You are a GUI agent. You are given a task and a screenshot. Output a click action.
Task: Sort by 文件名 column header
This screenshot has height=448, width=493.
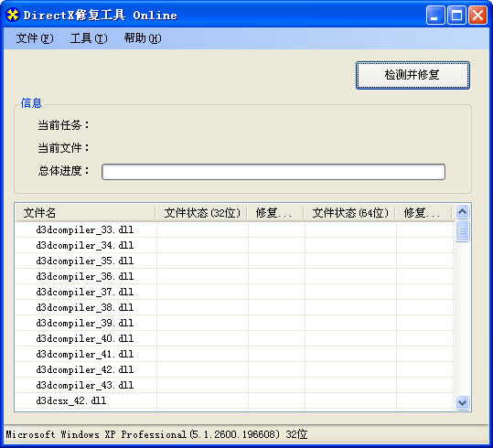85,213
